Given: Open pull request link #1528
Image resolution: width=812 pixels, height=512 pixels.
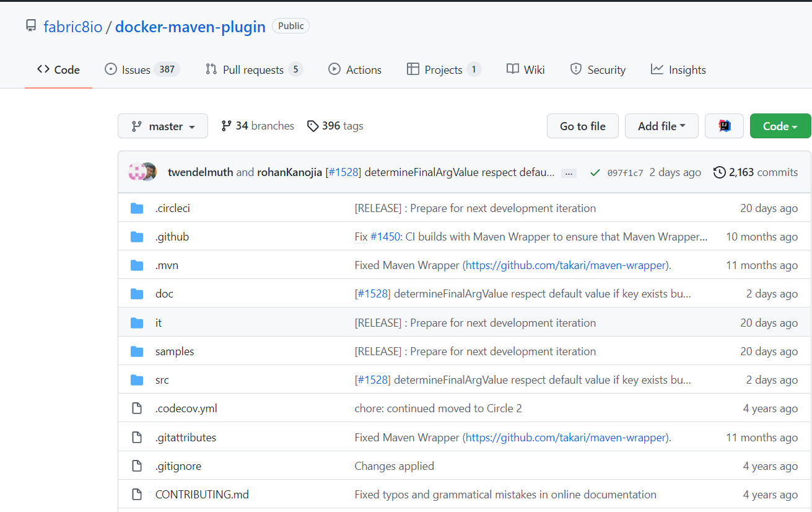Looking at the screenshot, I should pos(343,172).
